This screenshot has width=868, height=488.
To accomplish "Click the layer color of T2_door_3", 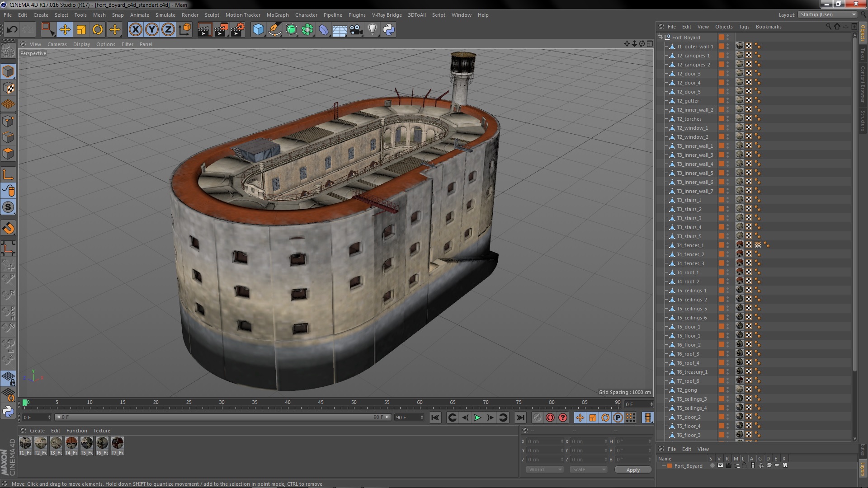I will click(x=722, y=74).
